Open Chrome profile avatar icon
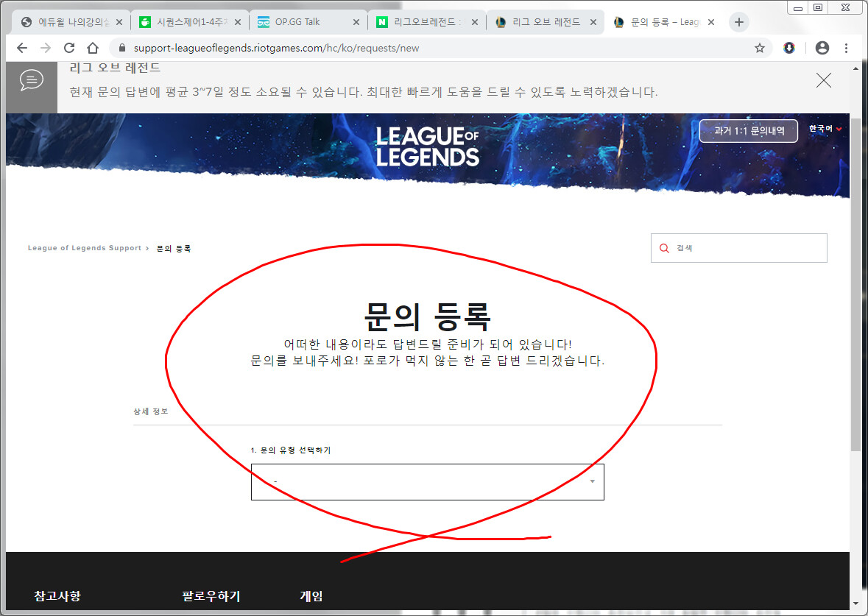The image size is (868, 616). (x=822, y=48)
